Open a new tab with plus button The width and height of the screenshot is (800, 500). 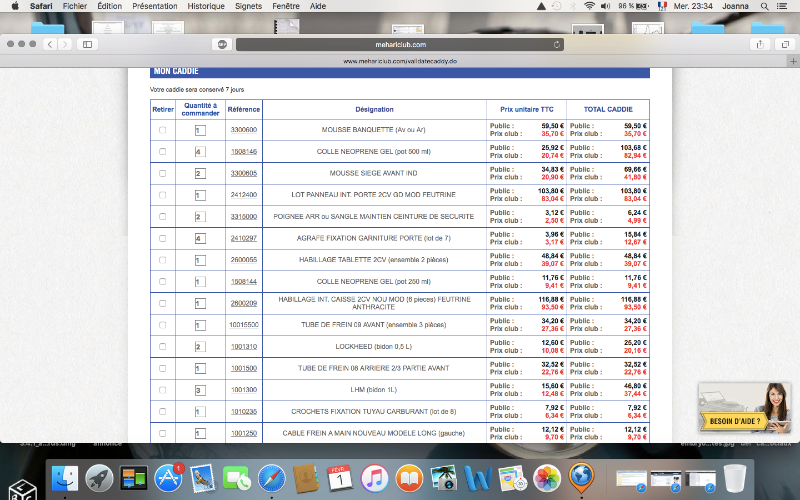793,60
